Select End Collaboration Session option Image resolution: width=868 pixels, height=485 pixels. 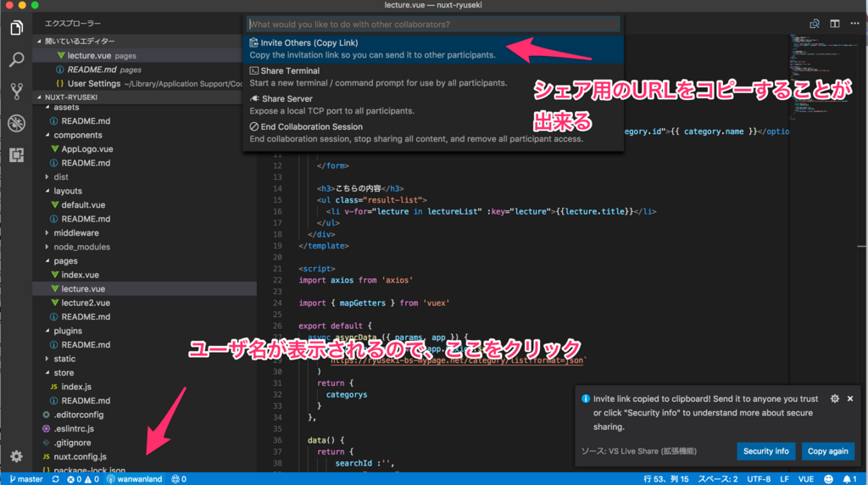point(433,133)
